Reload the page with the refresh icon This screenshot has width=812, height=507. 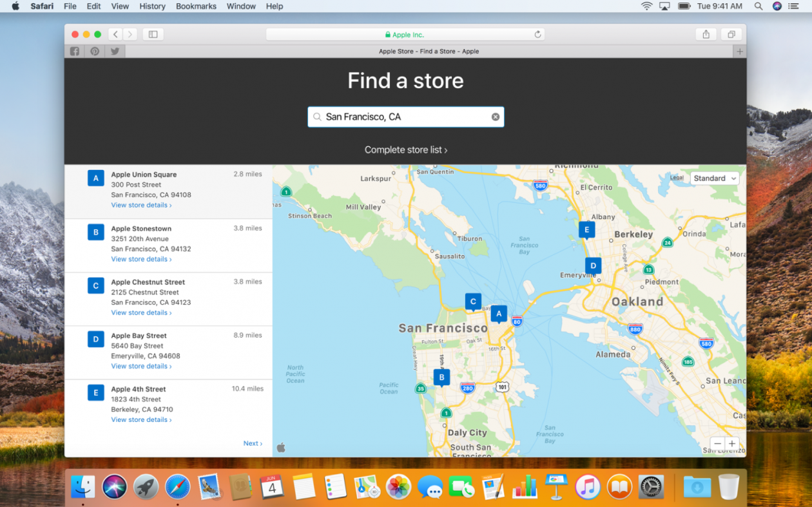[x=537, y=34]
